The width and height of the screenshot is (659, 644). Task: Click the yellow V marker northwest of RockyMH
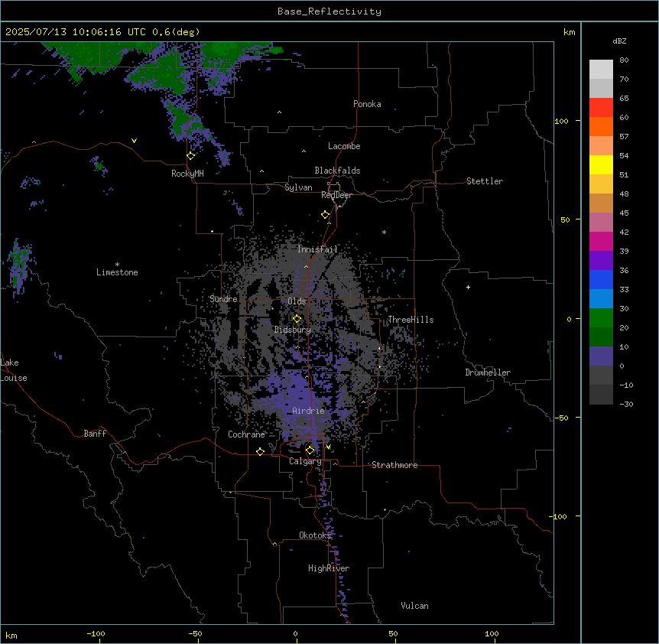(134, 141)
